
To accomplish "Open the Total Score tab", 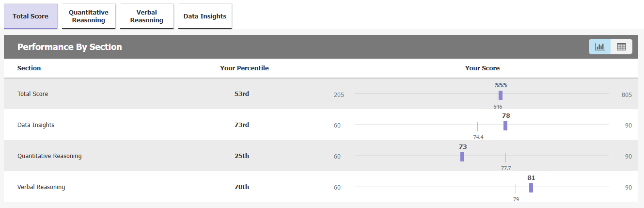I will (x=31, y=16).
